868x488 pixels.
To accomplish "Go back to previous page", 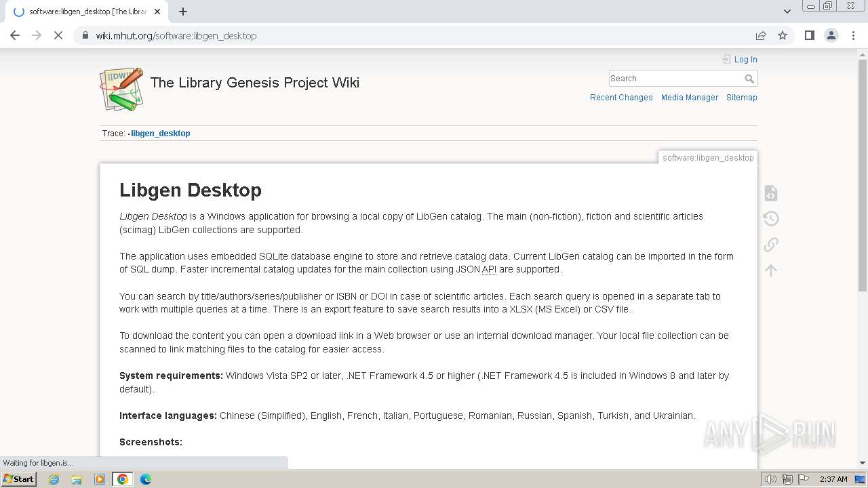I will pos(15,35).
